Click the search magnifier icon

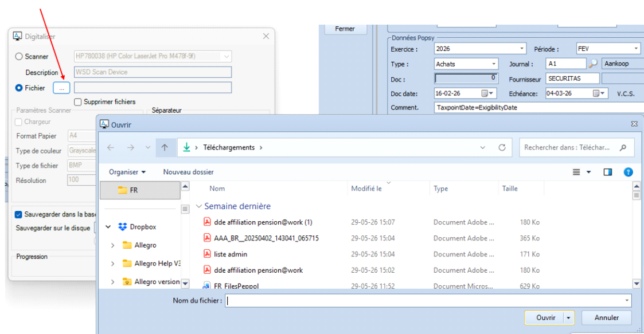coord(623,147)
